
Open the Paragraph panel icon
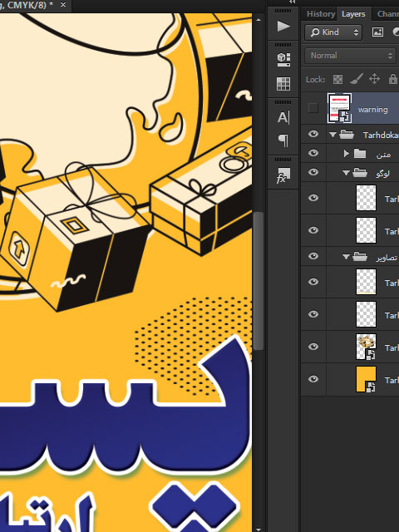click(x=283, y=140)
